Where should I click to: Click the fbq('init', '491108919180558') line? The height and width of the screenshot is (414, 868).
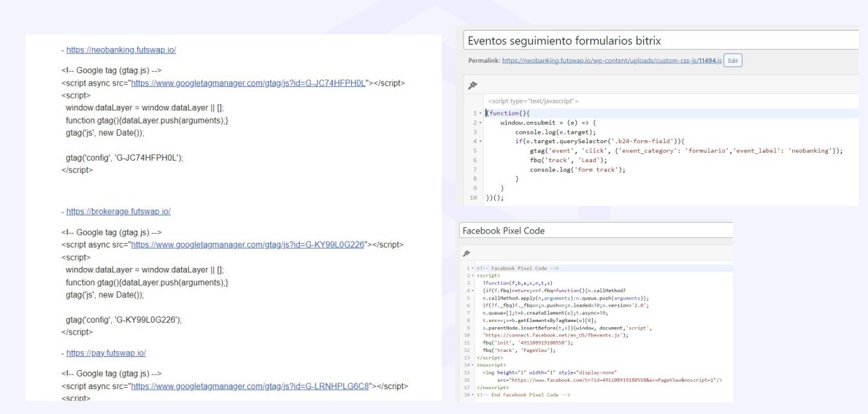click(x=528, y=342)
